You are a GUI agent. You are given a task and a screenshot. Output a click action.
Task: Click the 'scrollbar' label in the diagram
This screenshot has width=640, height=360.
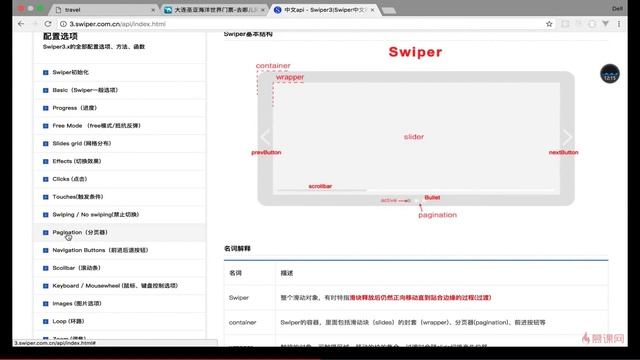click(x=320, y=186)
